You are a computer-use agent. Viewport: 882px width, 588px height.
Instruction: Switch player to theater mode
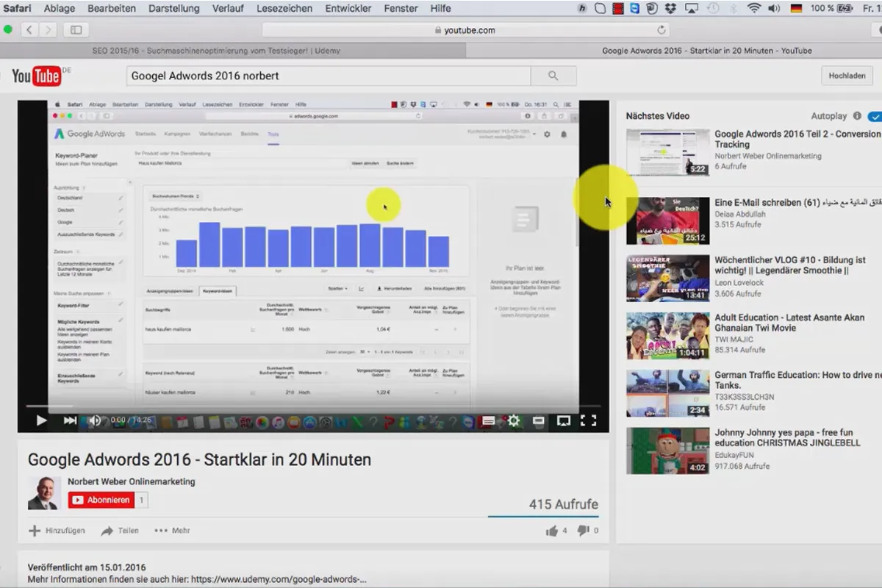[x=538, y=420]
